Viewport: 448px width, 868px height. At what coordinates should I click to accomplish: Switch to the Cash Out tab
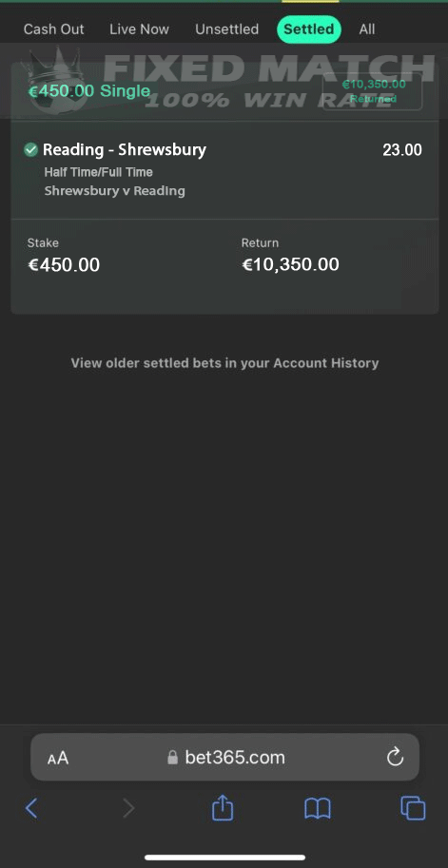coord(53,29)
